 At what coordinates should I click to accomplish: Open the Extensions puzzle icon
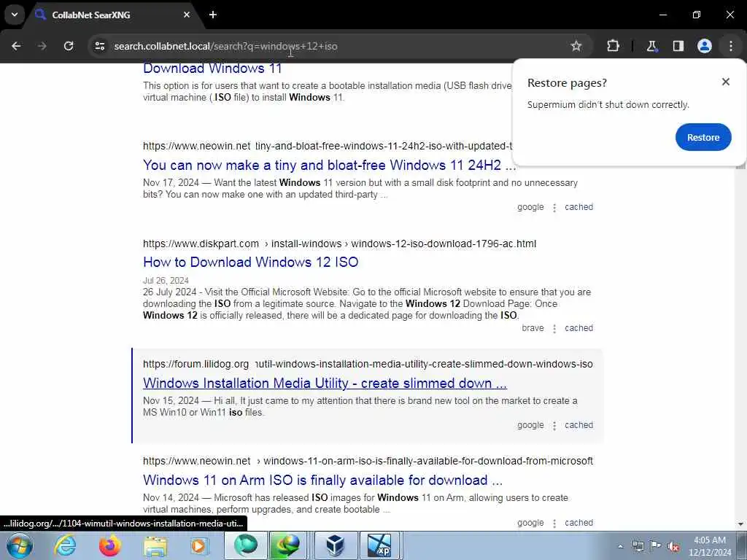click(613, 46)
